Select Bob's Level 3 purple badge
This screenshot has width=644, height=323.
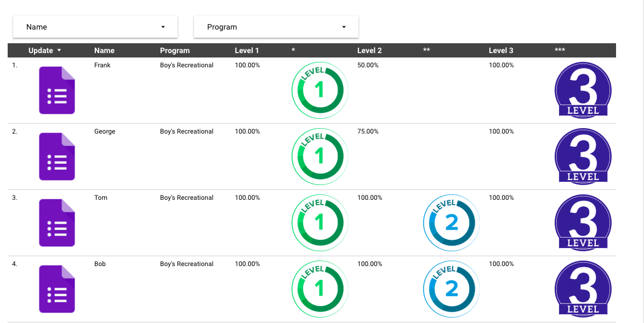(x=583, y=289)
